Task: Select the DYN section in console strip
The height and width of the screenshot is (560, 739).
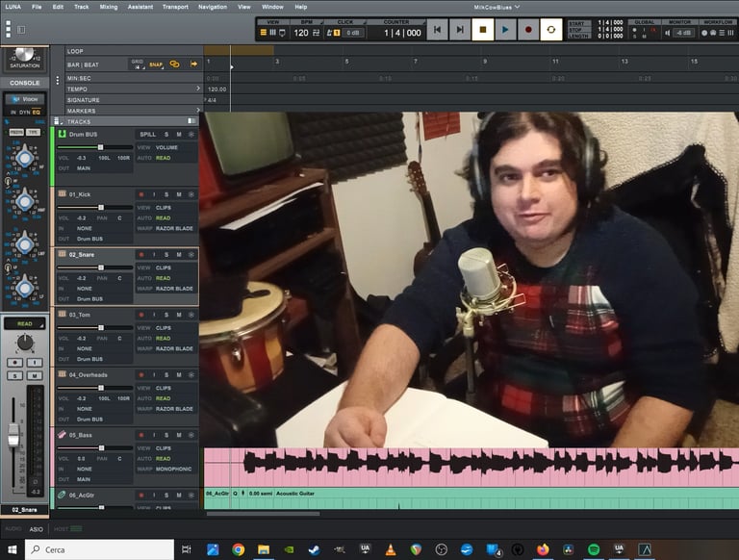Action: pyautogui.click(x=24, y=113)
